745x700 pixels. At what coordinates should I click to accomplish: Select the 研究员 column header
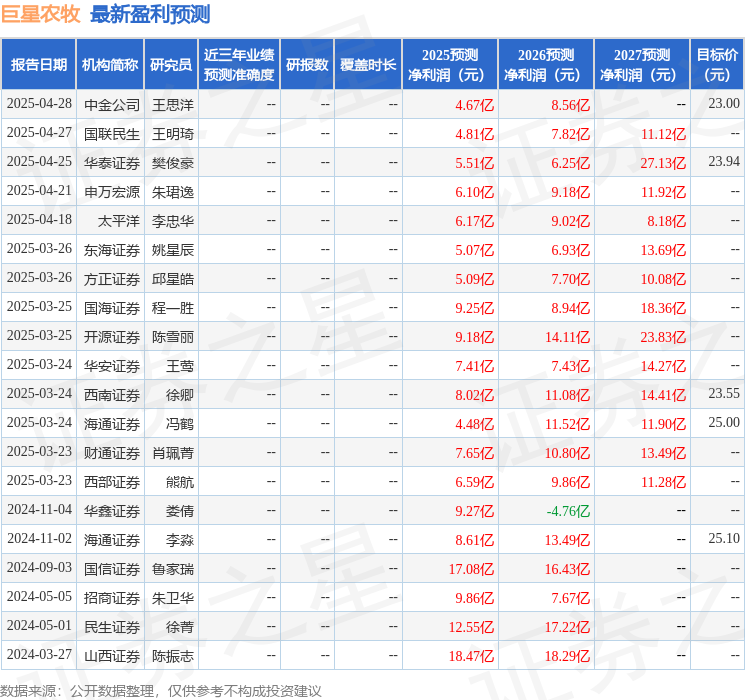click(171, 65)
